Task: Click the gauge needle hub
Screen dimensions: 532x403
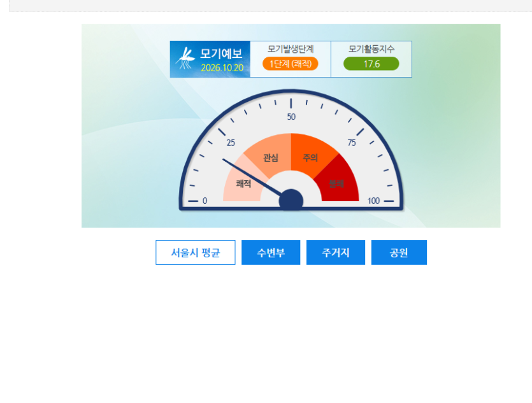Action: click(291, 201)
